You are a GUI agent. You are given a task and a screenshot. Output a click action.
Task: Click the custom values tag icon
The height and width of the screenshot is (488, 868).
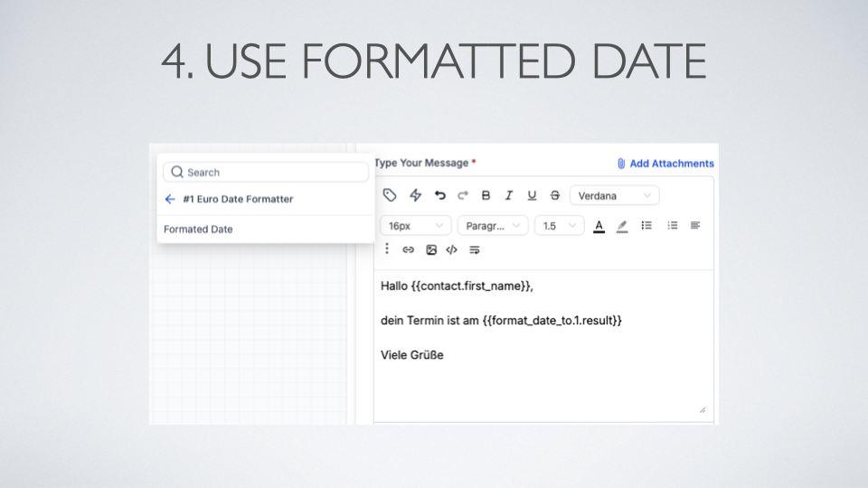pos(390,195)
